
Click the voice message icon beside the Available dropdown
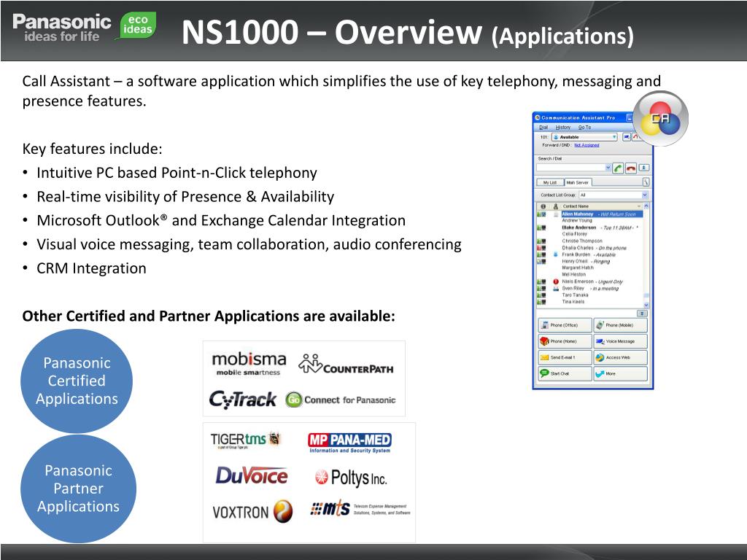pyautogui.click(x=627, y=136)
